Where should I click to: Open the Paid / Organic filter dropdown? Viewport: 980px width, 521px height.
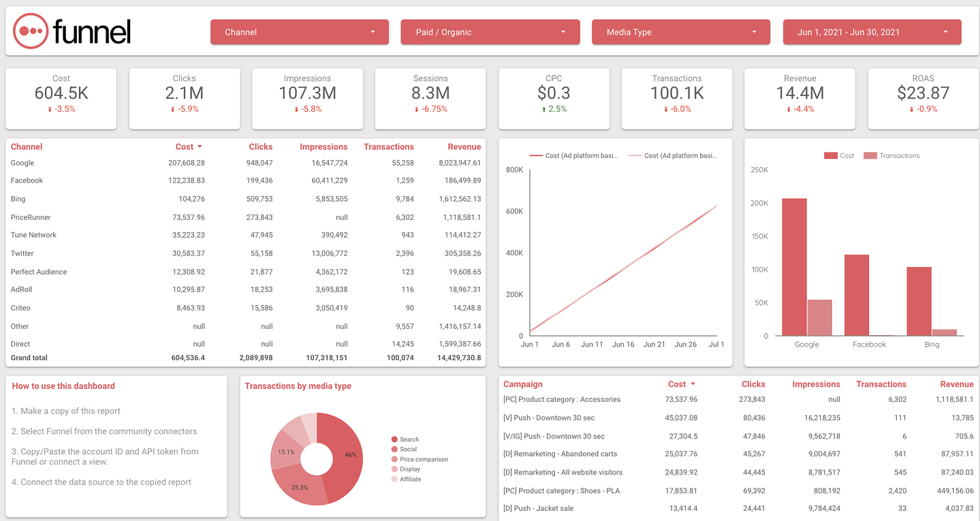(x=490, y=31)
